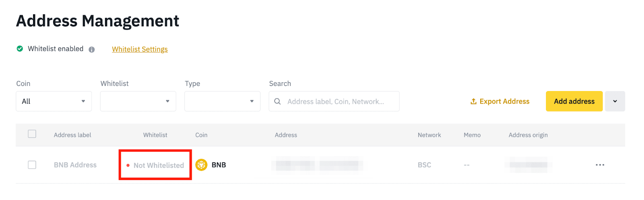Open the Type filter dropdown
Screen dimensions: 644x200
click(x=222, y=101)
